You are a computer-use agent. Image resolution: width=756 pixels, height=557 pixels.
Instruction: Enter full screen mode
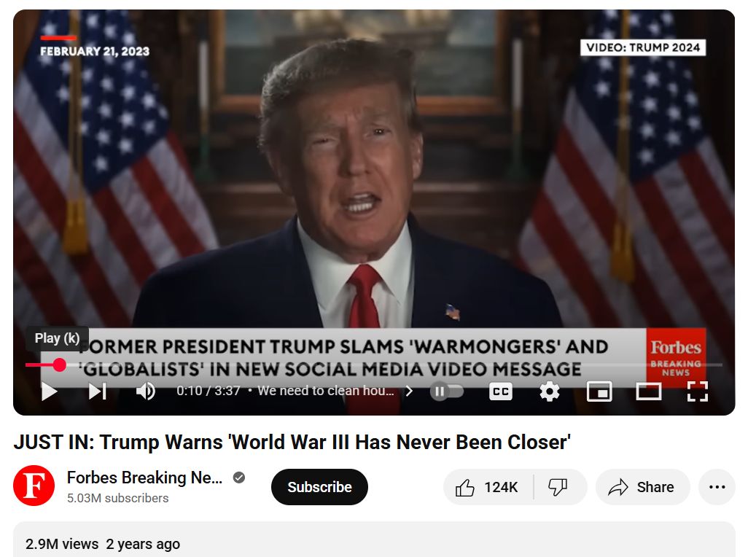click(x=697, y=391)
